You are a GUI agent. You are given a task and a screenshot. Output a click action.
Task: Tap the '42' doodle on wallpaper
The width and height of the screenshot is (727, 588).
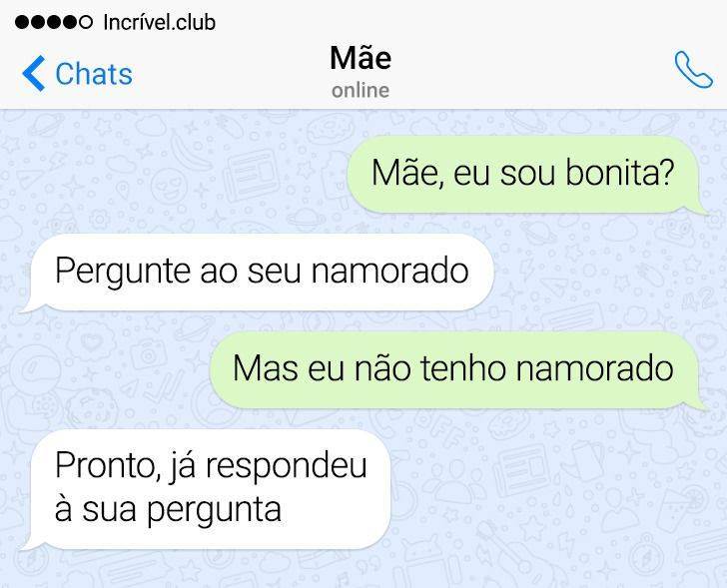click(x=699, y=297)
